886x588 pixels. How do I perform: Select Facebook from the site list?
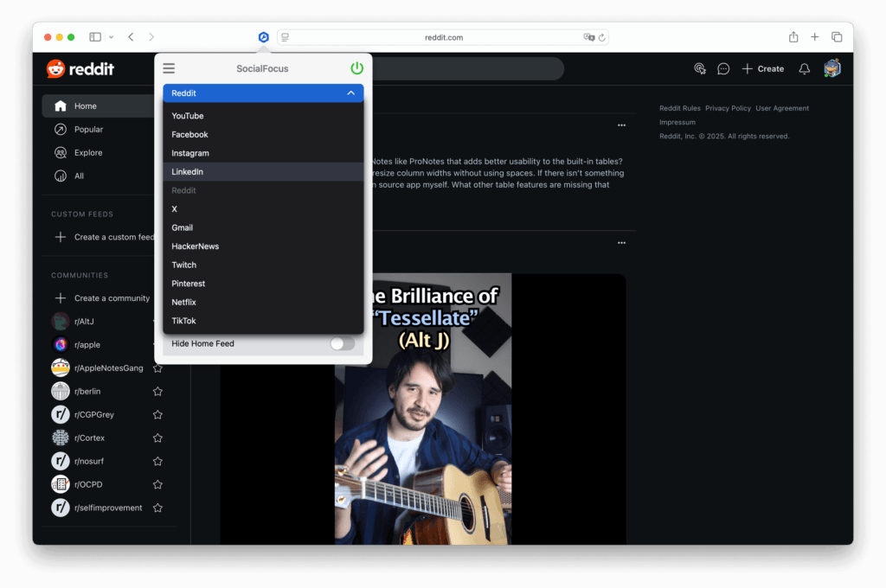263,134
